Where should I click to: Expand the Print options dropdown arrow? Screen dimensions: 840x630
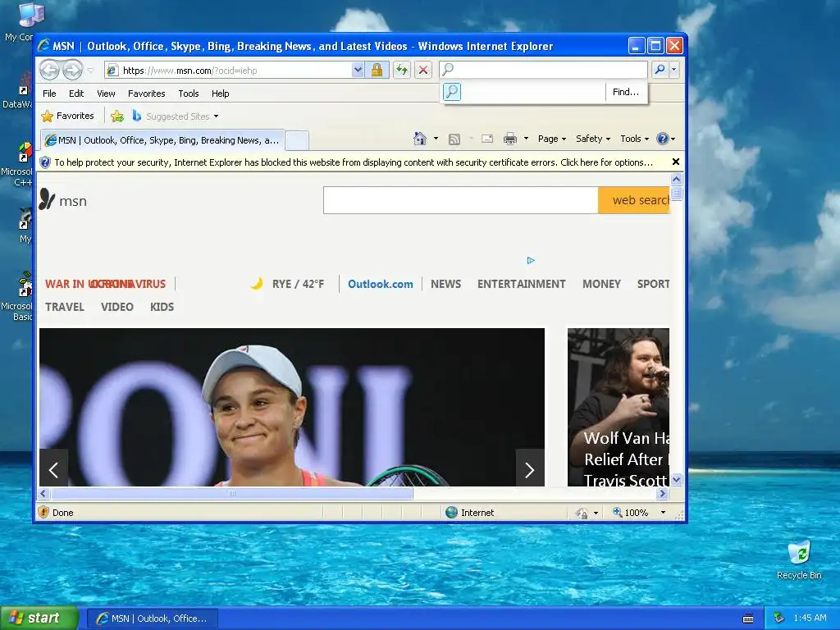(526, 139)
